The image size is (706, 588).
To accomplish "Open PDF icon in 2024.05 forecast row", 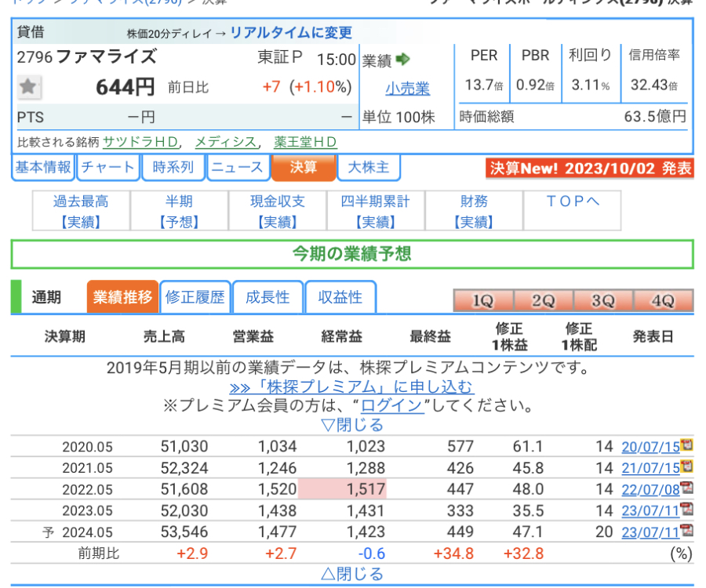I will 687,530.
